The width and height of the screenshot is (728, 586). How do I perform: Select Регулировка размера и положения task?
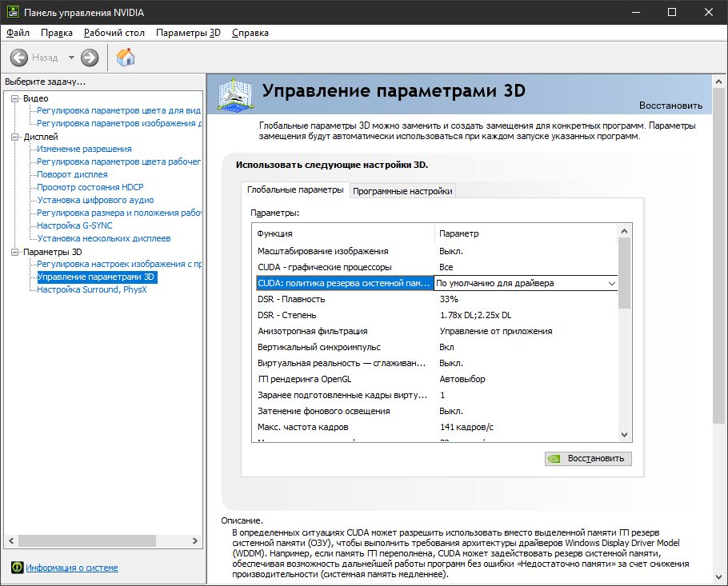(119, 213)
